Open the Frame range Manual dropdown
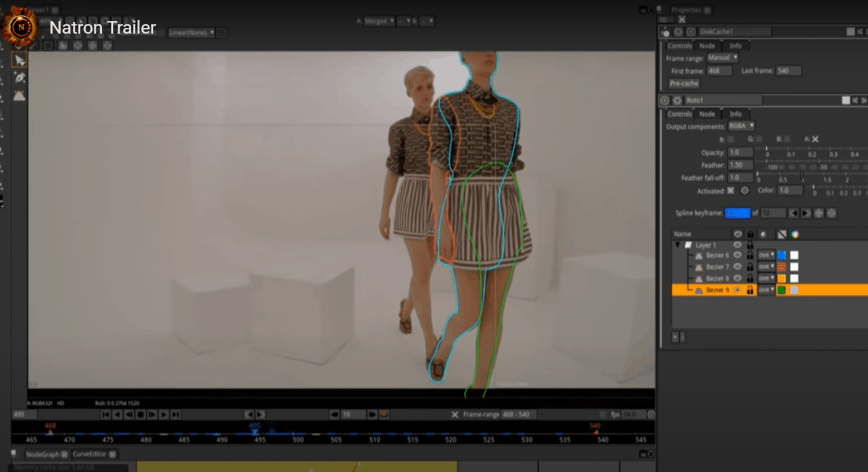The height and width of the screenshot is (472, 868). [722, 58]
